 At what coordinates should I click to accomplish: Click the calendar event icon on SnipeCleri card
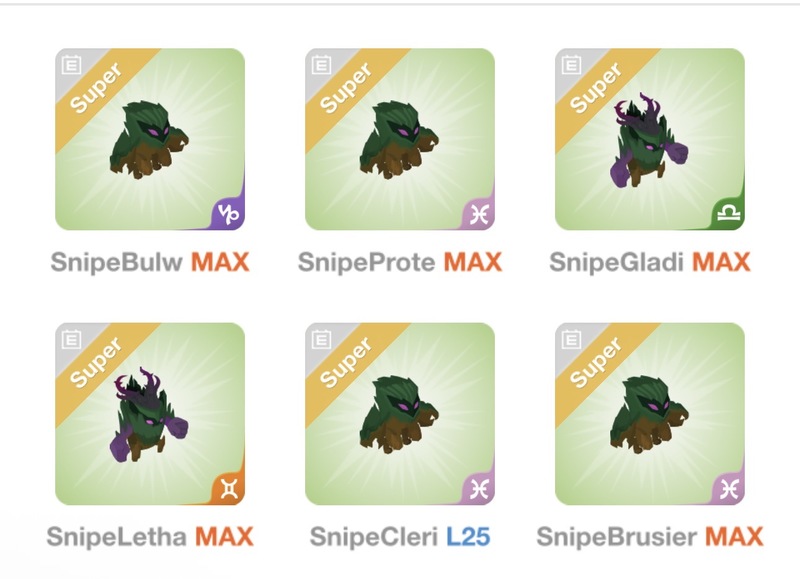click(x=321, y=339)
